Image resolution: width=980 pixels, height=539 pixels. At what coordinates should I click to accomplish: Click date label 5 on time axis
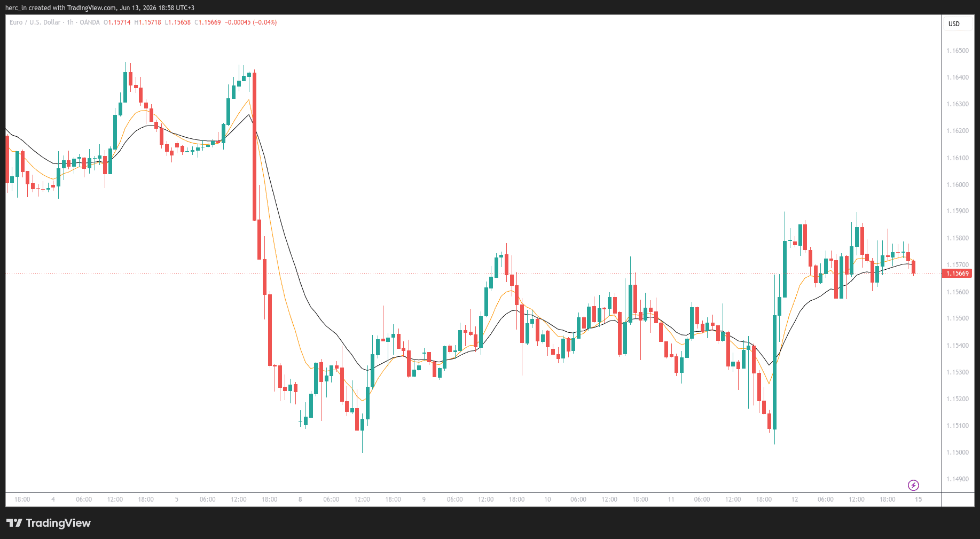(177, 499)
